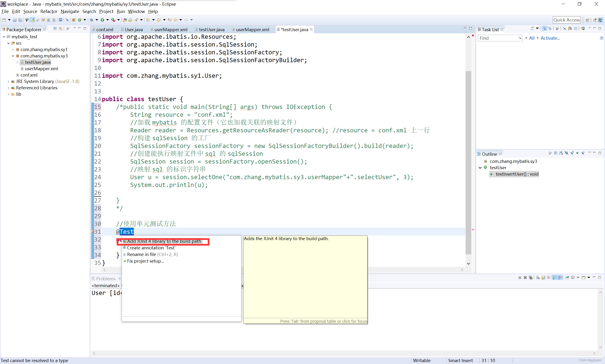Click Open Console icon in console toolbar

pyautogui.click(x=584, y=278)
